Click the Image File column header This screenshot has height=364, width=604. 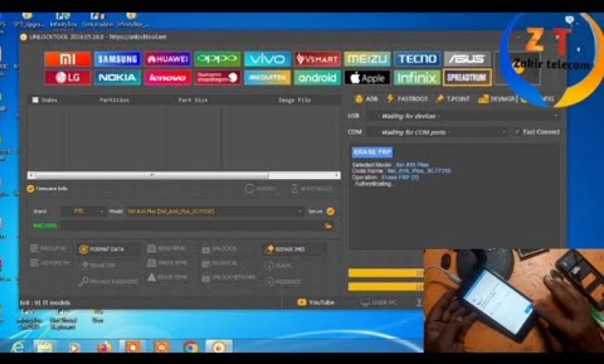point(295,100)
